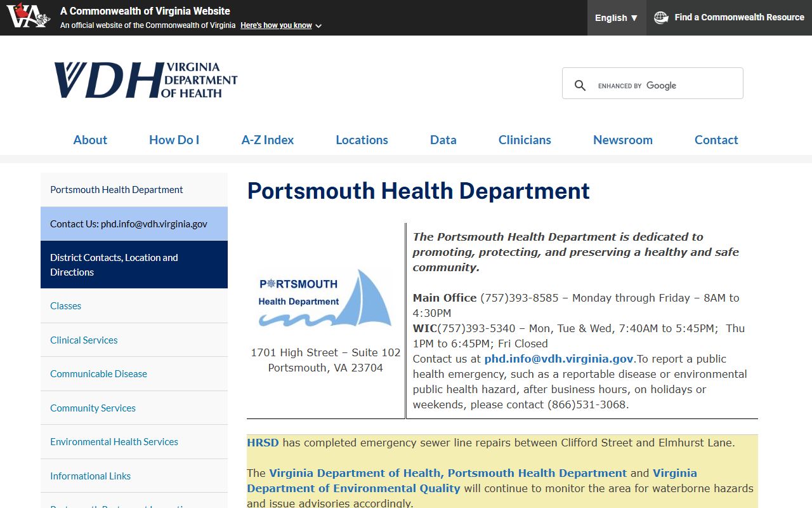This screenshot has height=508, width=812.
Task: Select Portsmouth Health Department in the sidebar
Action: point(134,189)
